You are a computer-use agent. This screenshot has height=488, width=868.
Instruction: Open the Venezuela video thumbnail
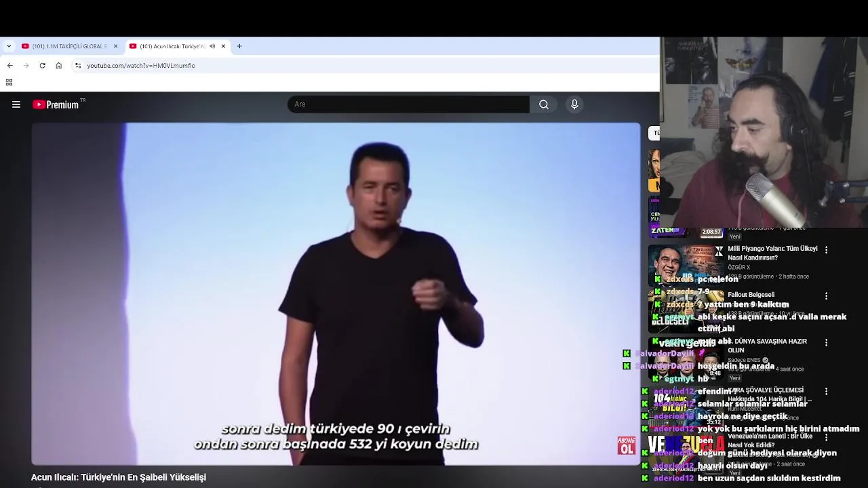point(686,452)
